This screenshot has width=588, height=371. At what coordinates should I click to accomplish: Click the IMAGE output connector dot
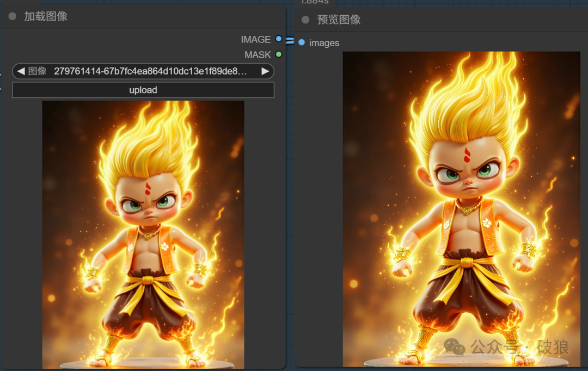click(x=279, y=39)
